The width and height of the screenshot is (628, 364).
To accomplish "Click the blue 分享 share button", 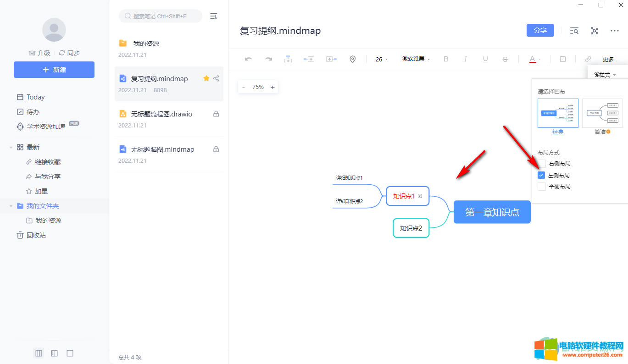I will (x=540, y=30).
